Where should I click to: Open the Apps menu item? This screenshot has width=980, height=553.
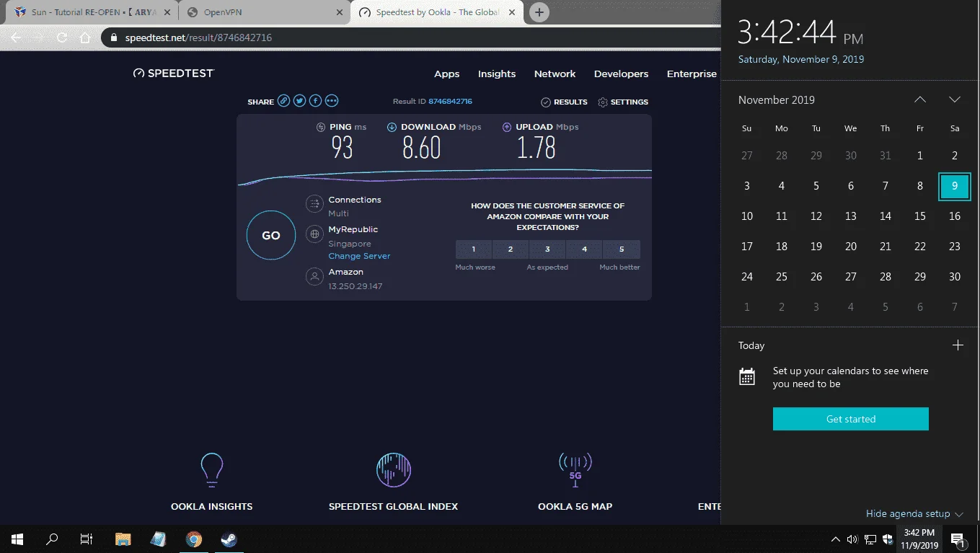click(447, 74)
